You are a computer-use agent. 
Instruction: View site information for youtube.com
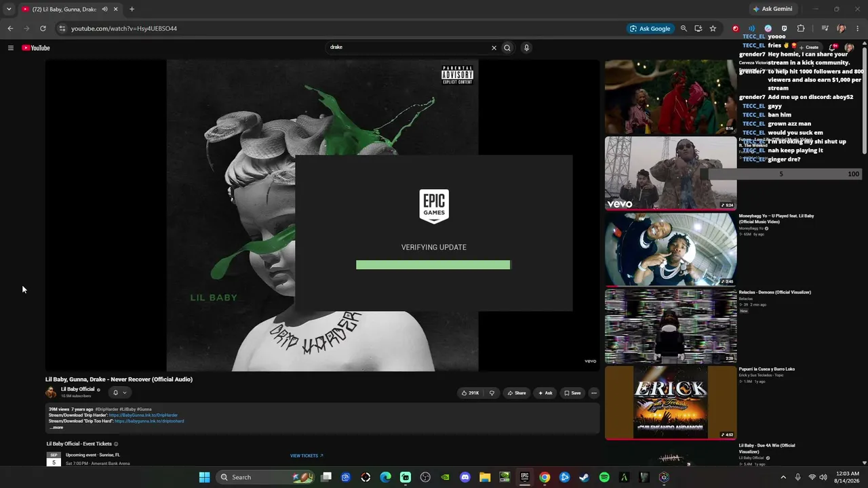pos(62,28)
